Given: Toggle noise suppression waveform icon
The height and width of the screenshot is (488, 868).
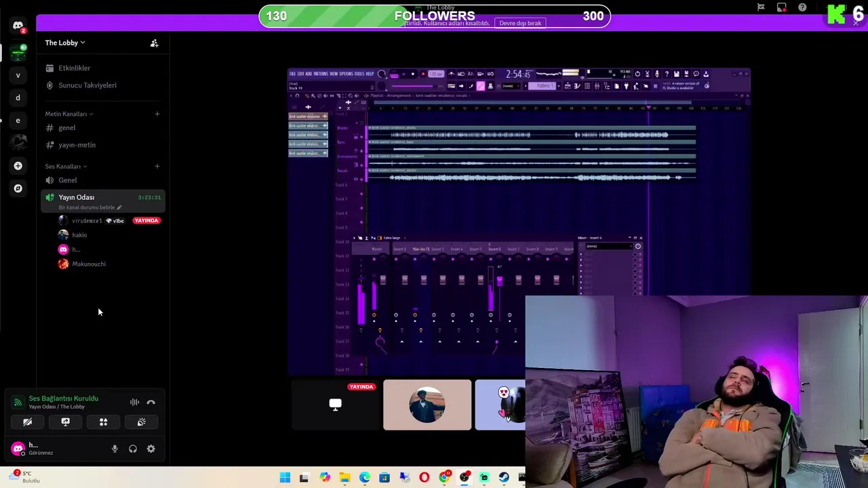Looking at the screenshot, I should click(x=134, y=403).
